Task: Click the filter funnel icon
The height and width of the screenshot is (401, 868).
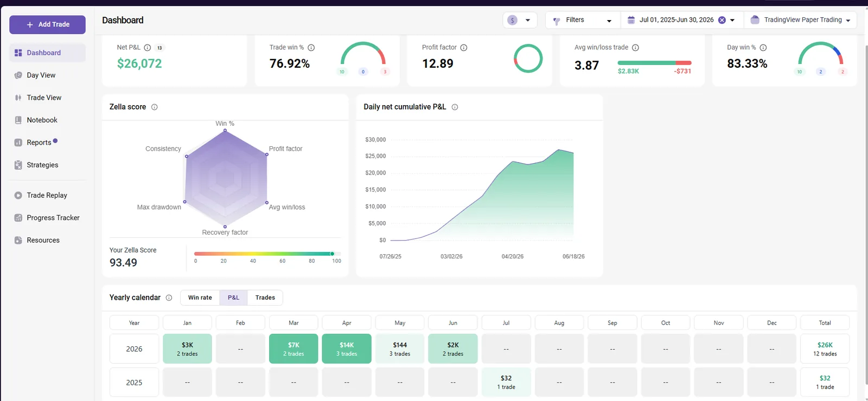Action: (557, 21)
